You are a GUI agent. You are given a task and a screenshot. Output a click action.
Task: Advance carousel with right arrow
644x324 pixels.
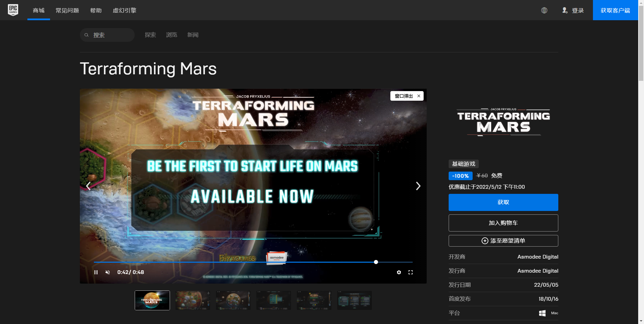(x=418, y=186)
